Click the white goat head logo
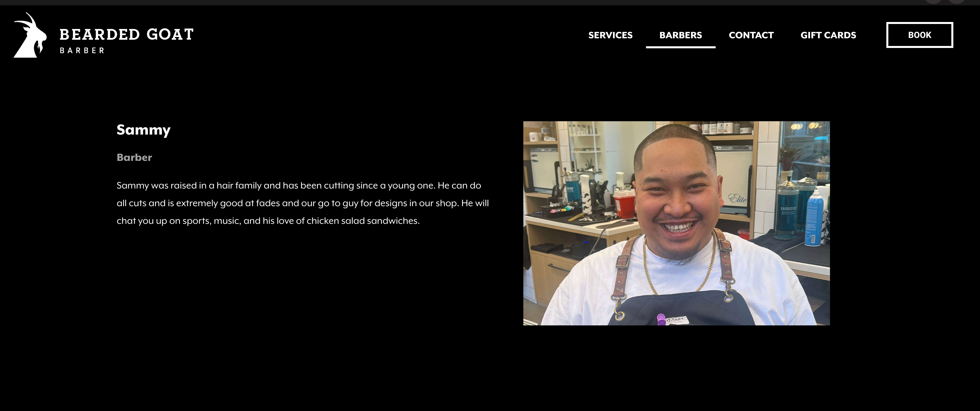Screen dimensions: 980x411 click(30, 35)
